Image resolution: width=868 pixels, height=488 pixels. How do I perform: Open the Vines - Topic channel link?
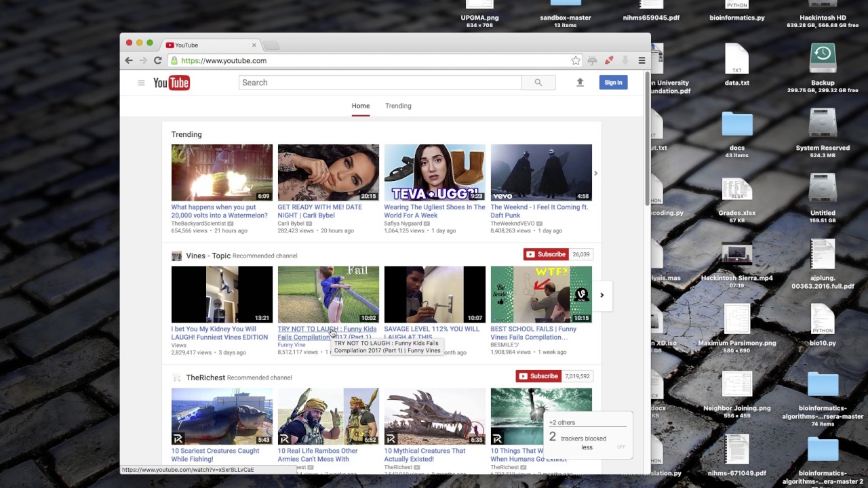click(x=208, y=256)
